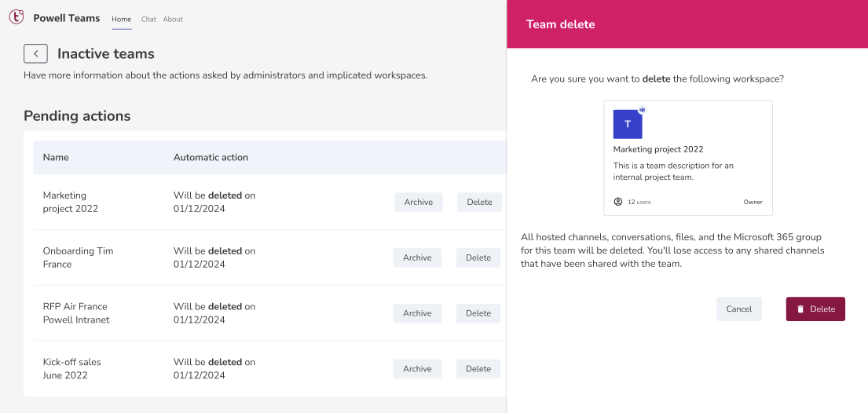Click the blue T team avatar in card
The height and width of the screenshot is (413, 868).
628,124
